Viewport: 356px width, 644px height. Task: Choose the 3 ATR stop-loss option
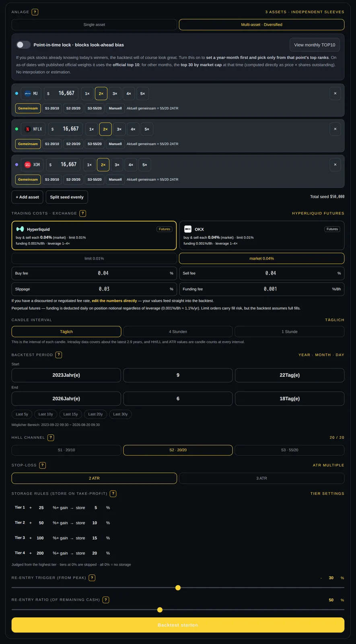point(261,478)
